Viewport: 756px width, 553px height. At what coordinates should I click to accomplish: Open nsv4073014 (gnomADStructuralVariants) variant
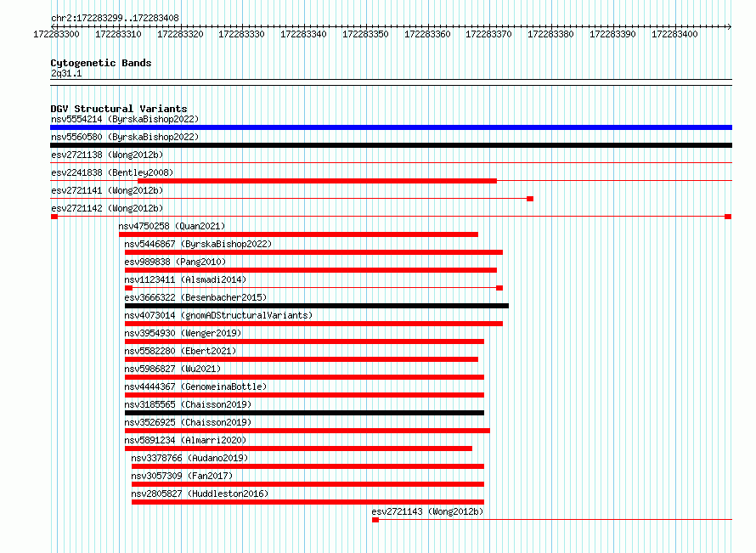click(x=218, y=315)
